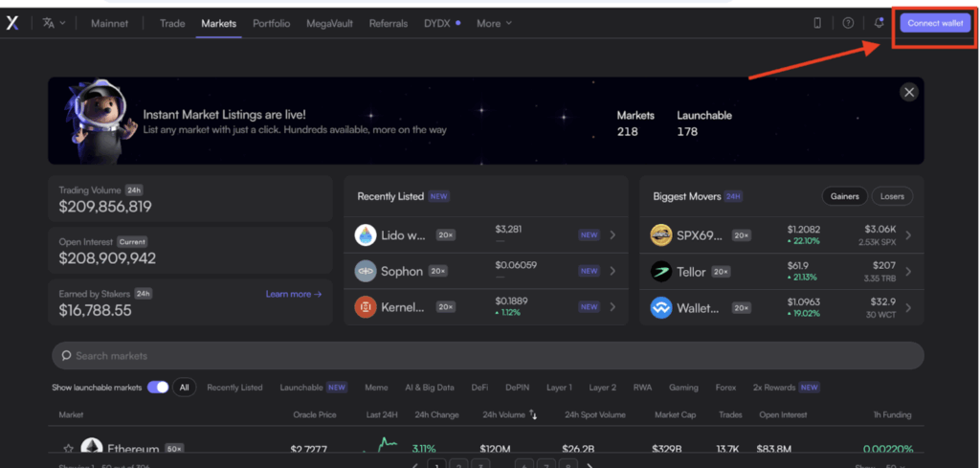Click the 24h Change column header

click(x=436, y=415)
